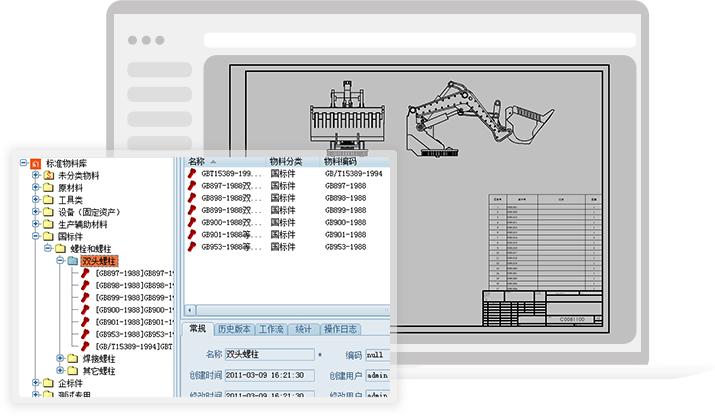
Task: Collapse the 螺栓和螺柱 tree node
Action: [x=48, y=249]
